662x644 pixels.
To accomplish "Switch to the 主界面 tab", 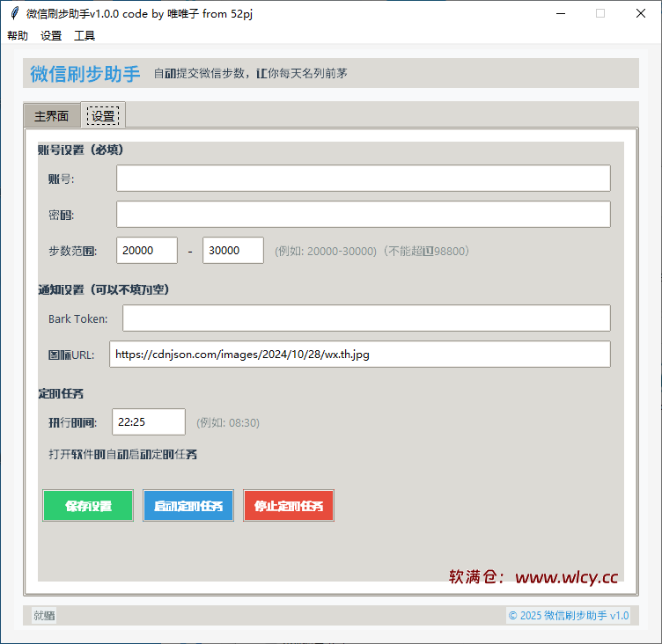I will pyautogui.click(x=52, y=115).
